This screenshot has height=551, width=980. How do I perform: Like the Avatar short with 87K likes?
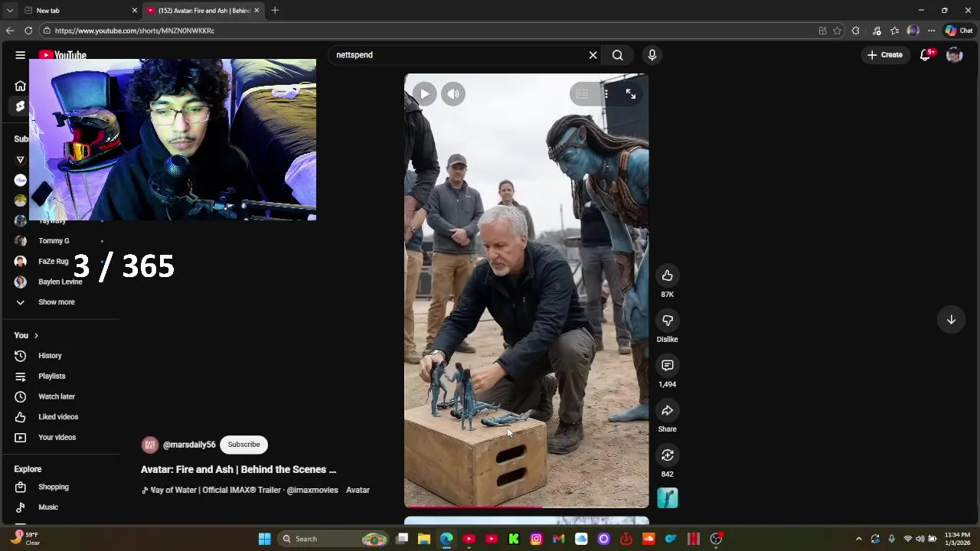(x=667, y=275)
